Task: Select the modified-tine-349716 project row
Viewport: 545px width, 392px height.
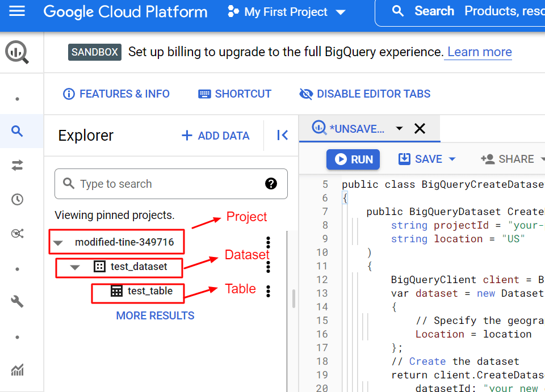Action: coord(124,242)
